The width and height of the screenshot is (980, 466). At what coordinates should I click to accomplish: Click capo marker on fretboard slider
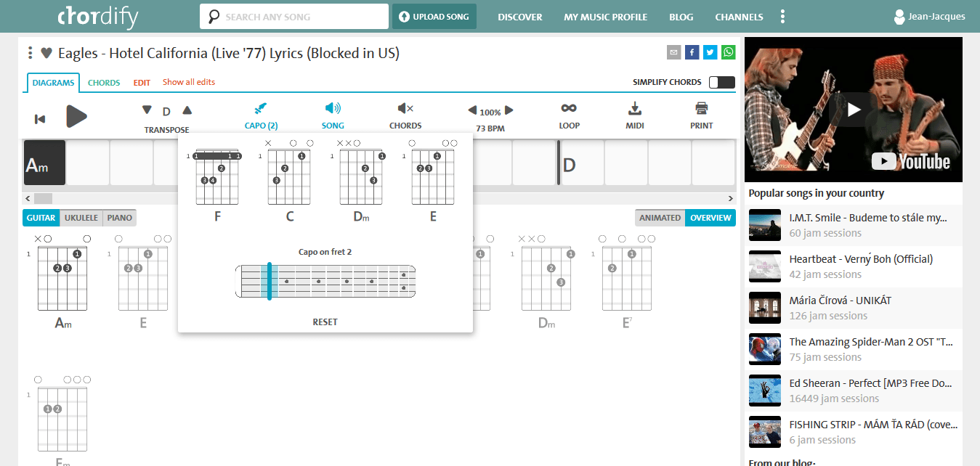tap(269, 281)
